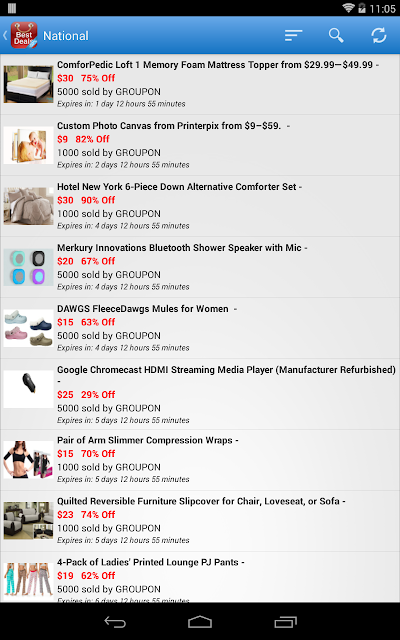The image size is (400, 640).
Task: Tap the Best Deals app logo
Action: pyautogui.click(x=24, y=35)
